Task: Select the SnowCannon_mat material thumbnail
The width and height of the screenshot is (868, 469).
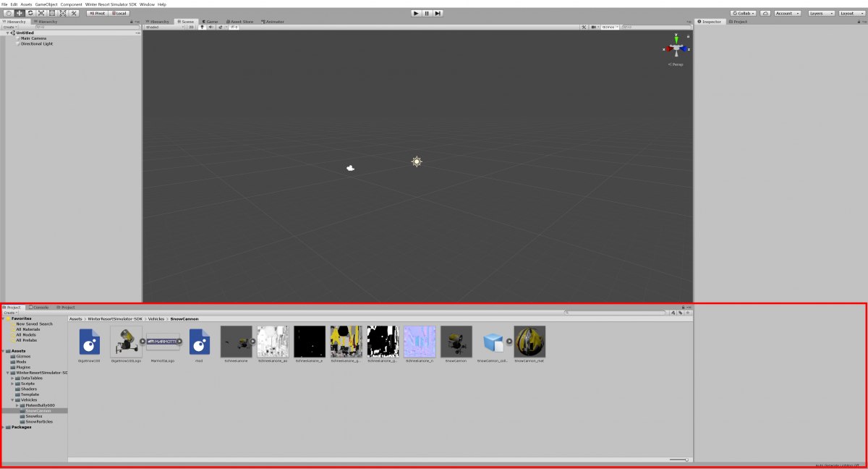Action: click(x=529, y=342)
